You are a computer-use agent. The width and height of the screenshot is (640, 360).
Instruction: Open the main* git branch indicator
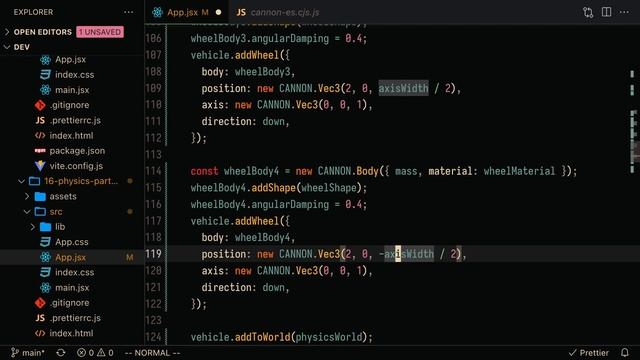click(27, 353)
